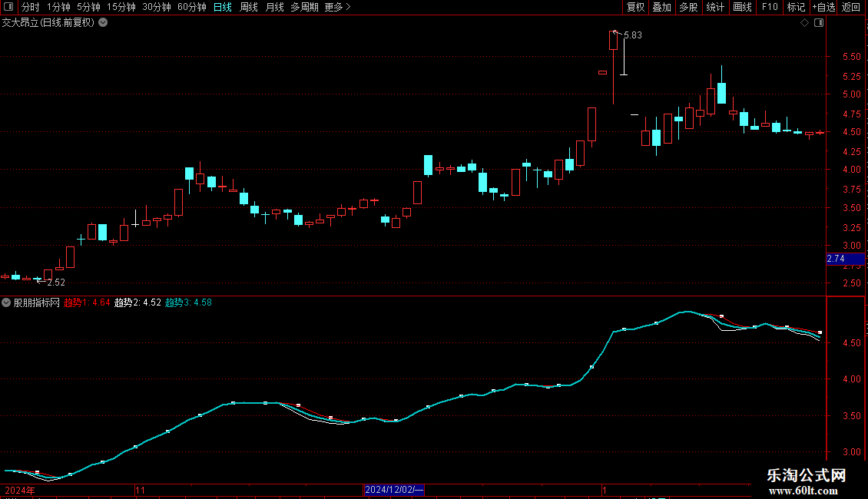Open the 统计 statistics tool

[715, 7]
